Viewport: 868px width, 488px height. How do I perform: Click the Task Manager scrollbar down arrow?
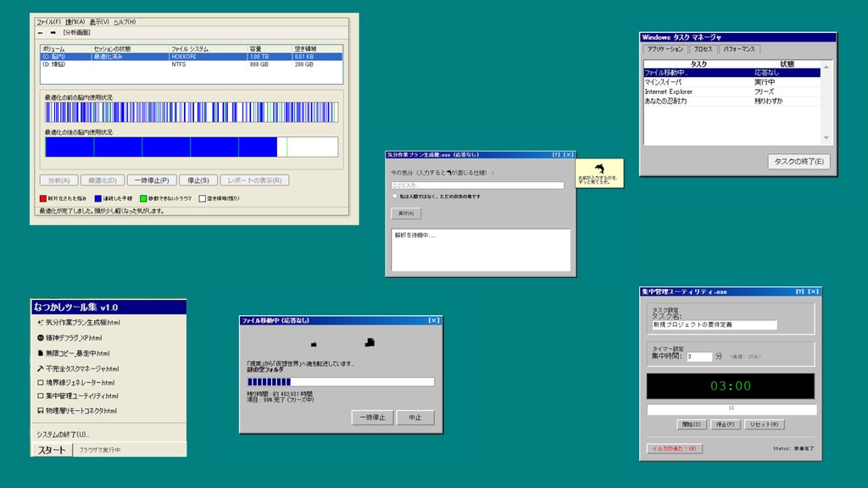point(826,138)
